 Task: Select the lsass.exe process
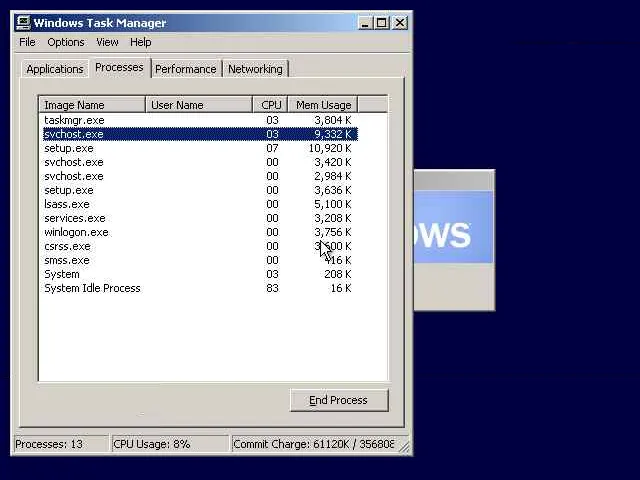(x=200, y=204)
